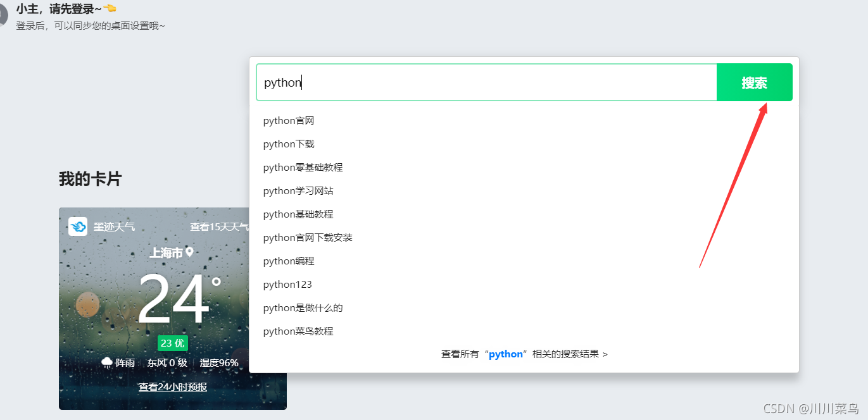Choose python零基础教程 from suggestions

point(524,168)
